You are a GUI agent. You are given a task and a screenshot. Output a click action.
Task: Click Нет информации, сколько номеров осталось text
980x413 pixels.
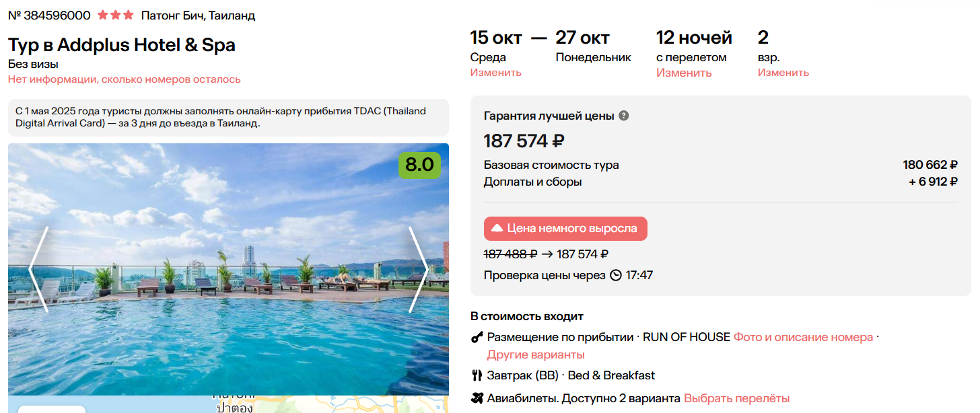125,79
